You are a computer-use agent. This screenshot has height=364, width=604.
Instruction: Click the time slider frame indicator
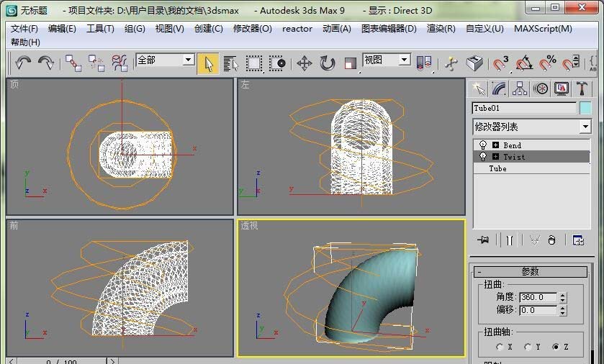click(62, 361)
